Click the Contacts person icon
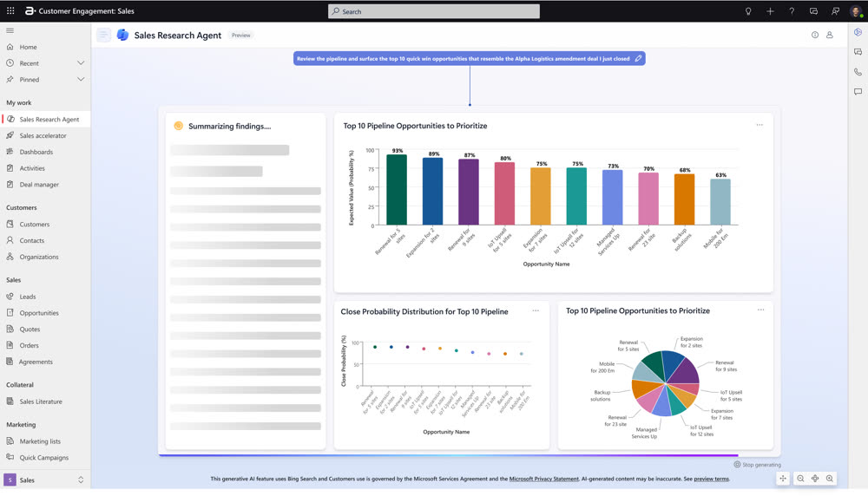868x496 pixels. (10, 240)
